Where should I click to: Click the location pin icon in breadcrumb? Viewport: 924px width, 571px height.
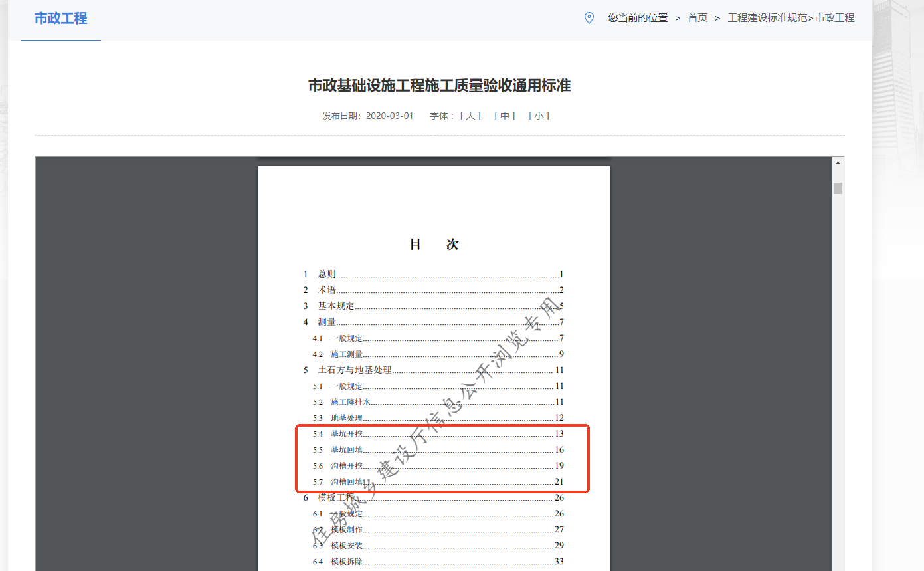pos(589,18)
